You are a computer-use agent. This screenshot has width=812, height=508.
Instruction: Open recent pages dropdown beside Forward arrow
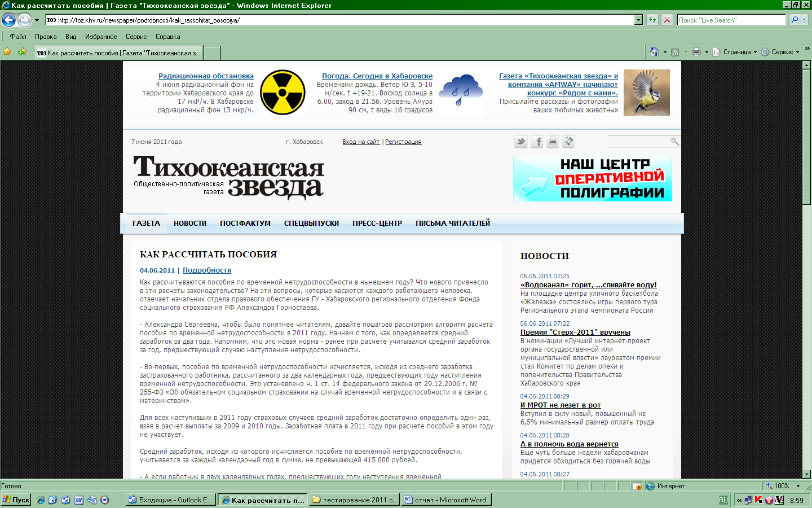(37, 20)
